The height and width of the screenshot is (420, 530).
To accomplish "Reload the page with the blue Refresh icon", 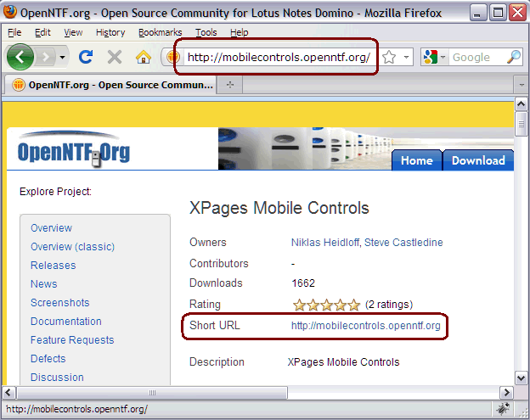I will click(86, 57).
